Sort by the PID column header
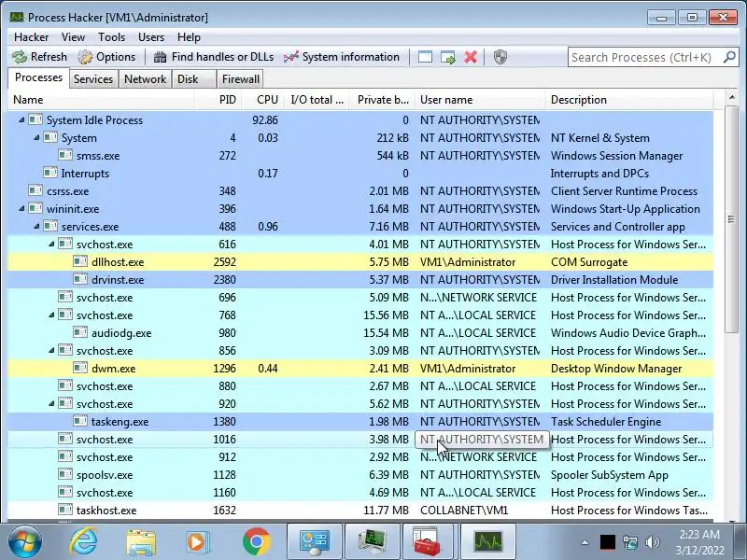Image resolution: width=747 pixels, height=560 pixels. pyautogui.click(x=218, y=100)
